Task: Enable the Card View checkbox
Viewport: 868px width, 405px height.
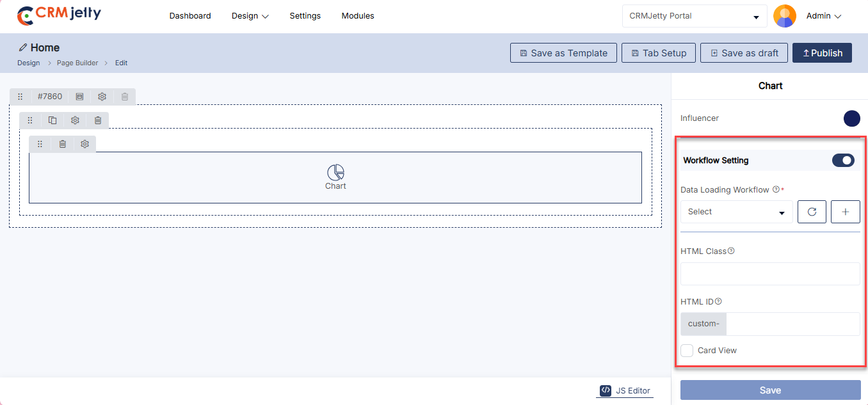Action: pos(687,351)
